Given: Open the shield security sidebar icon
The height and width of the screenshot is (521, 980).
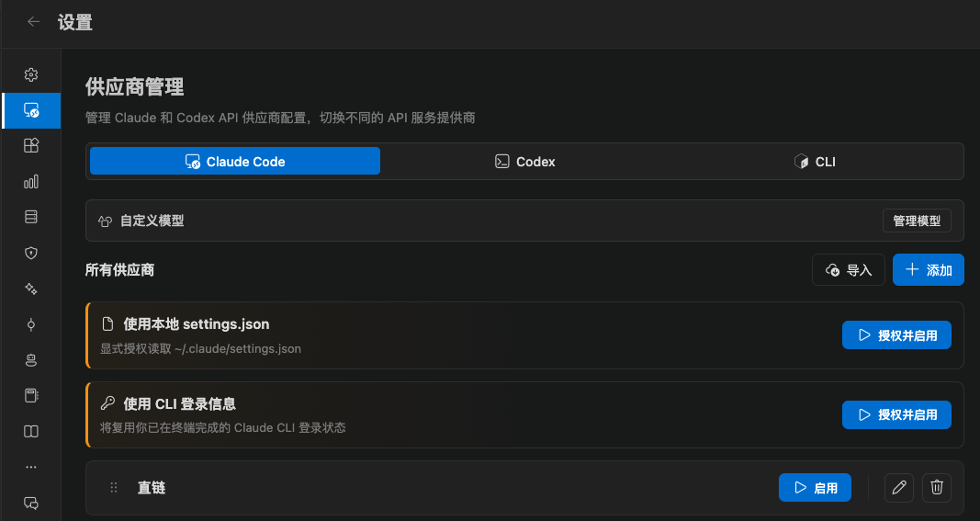Looking at the screenshot, I should pyautogui.click(x=31, y=253).
